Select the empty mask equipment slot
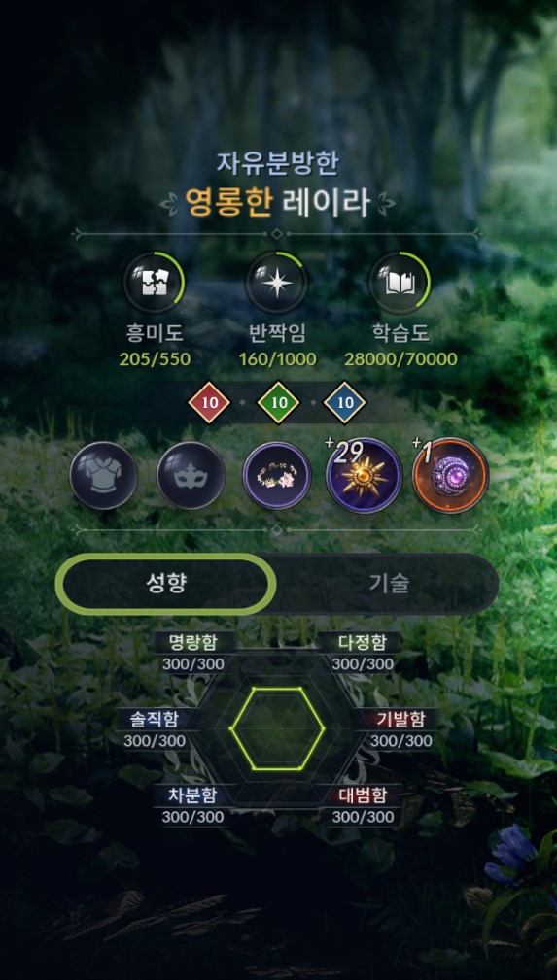The height and width of the screenshot is (980, 557). (191, 476)
